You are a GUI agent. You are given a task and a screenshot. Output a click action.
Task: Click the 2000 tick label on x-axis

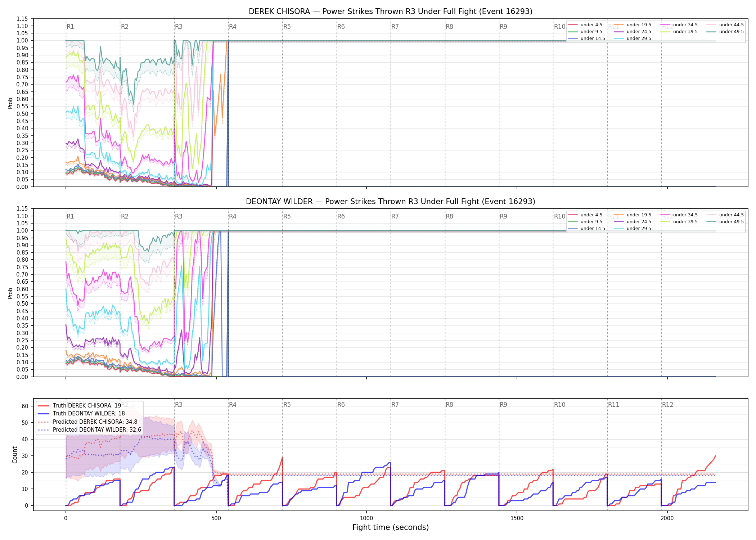(x=667, y=518)
